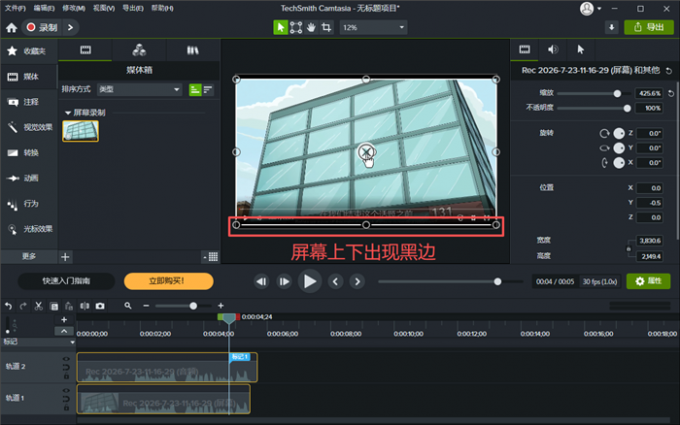
Task: Lock 轨道 2 with its padlock
Action: click(66, 376)
